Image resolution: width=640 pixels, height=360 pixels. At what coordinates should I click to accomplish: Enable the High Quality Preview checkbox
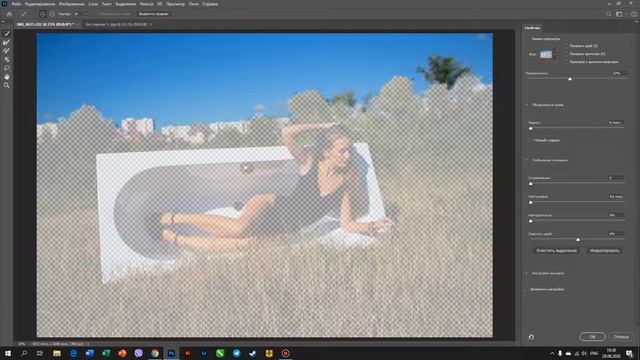coord(566,62)
